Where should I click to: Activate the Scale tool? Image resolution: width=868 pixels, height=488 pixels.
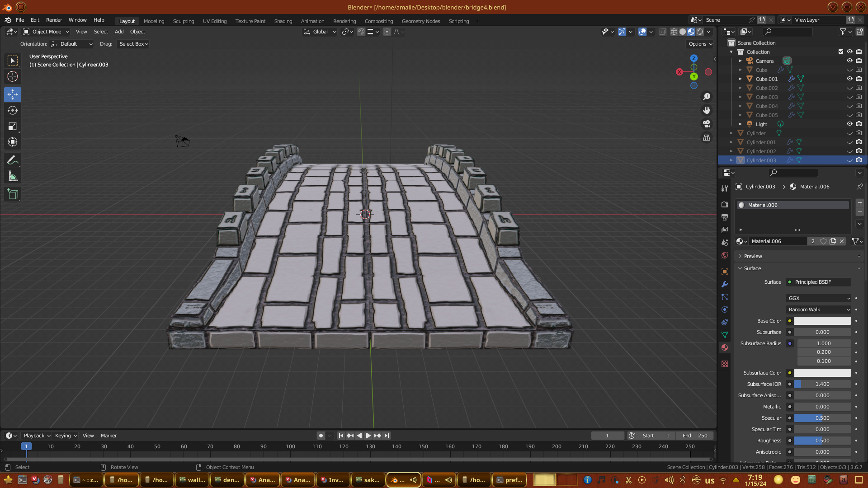13,127
